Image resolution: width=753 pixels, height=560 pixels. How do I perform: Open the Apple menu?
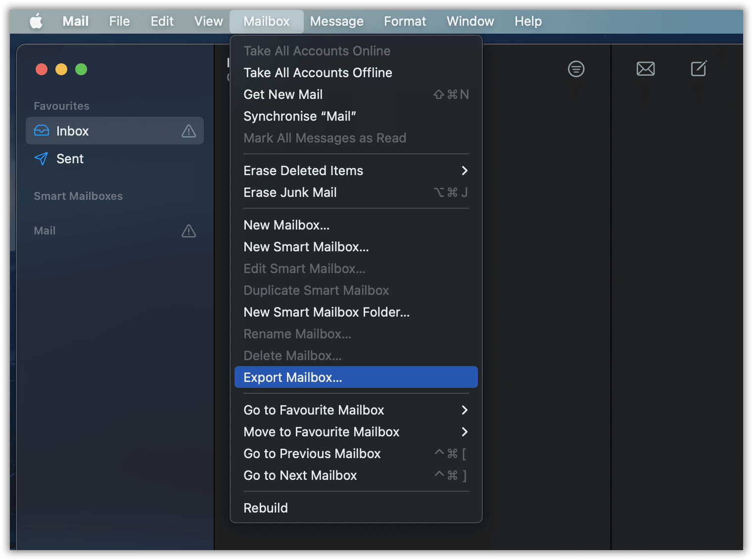36,21
